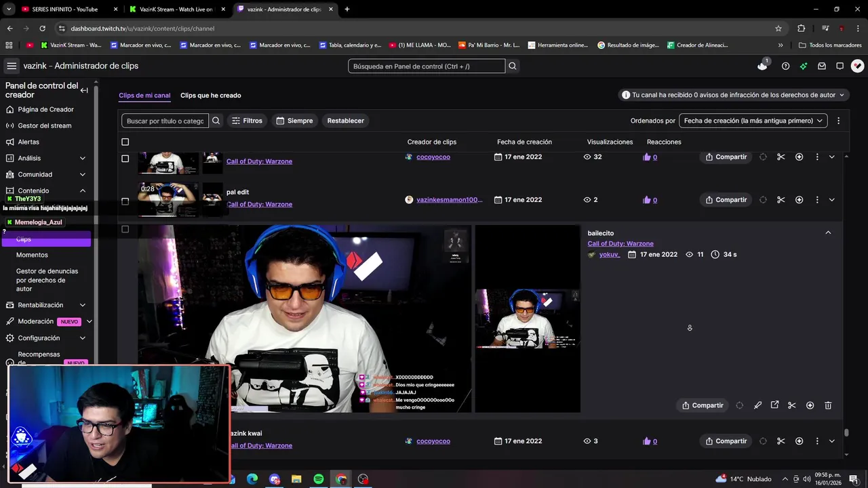Open the help question mark icon
The image size is (868, 488).
coord(785,66)
